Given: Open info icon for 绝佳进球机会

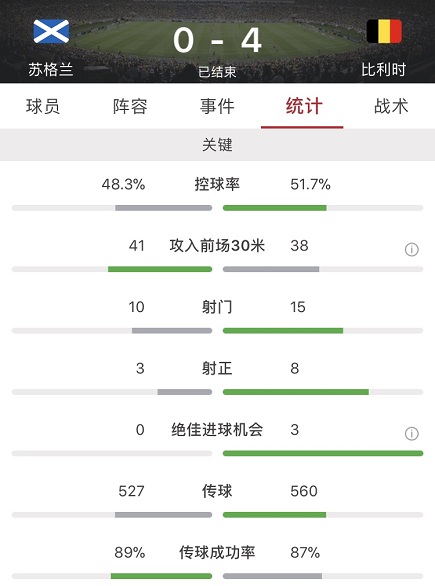Looking at the screenshot, I should pyautogui.click(x=411, y=434).
